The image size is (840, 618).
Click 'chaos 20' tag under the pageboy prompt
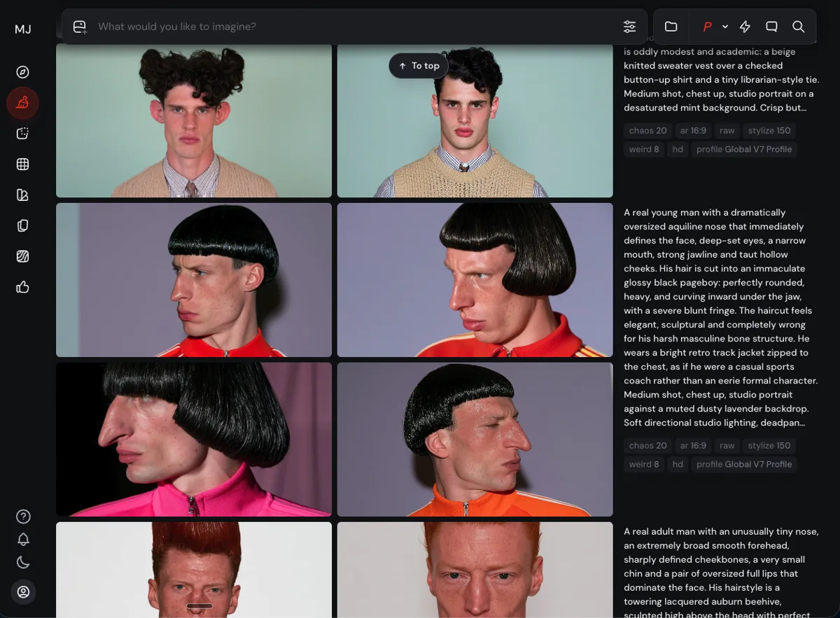[647, 446]
